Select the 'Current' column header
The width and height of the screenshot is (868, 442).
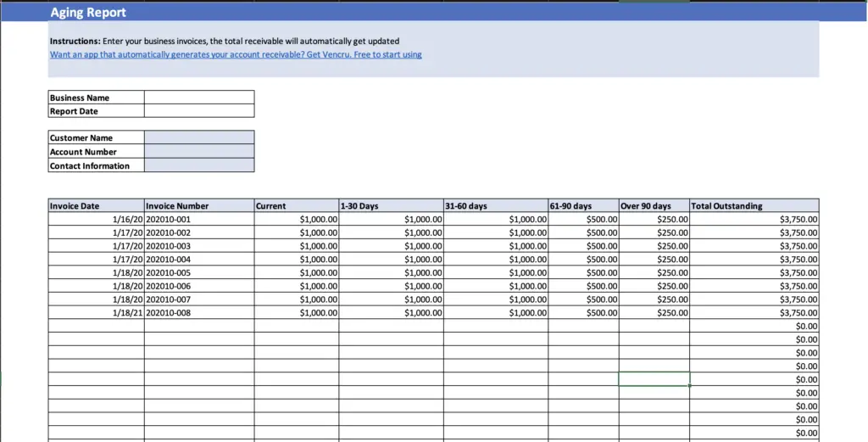[x=297, y=205]
